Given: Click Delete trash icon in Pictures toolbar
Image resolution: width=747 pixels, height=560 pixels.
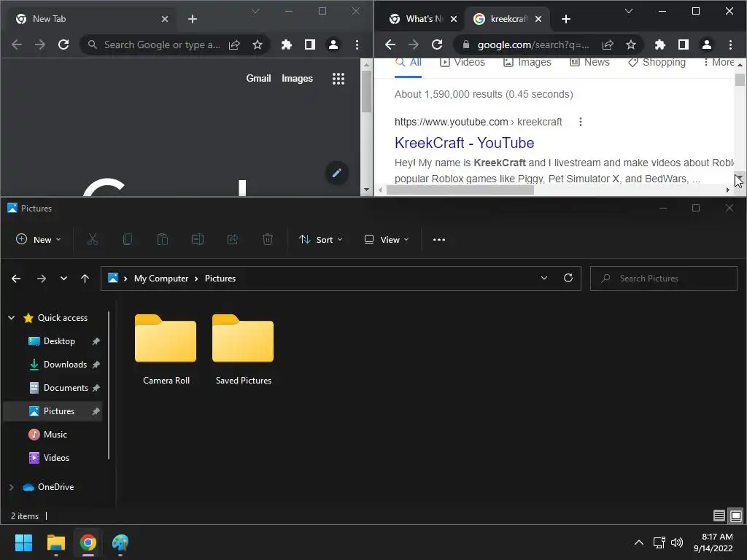Looking at the screenshot, I should [268, 239].
